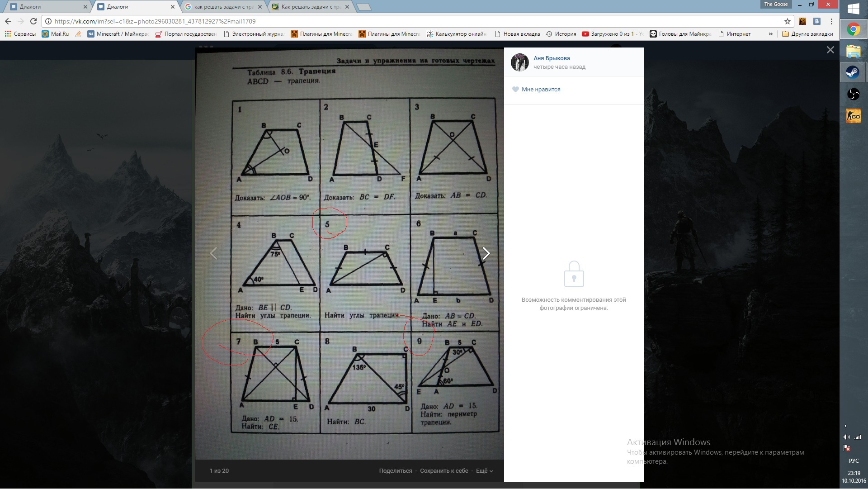The image size is (868, 489).
Task: Click Аня Брыкова avatar picture
Action: click(x=520, y=62)
